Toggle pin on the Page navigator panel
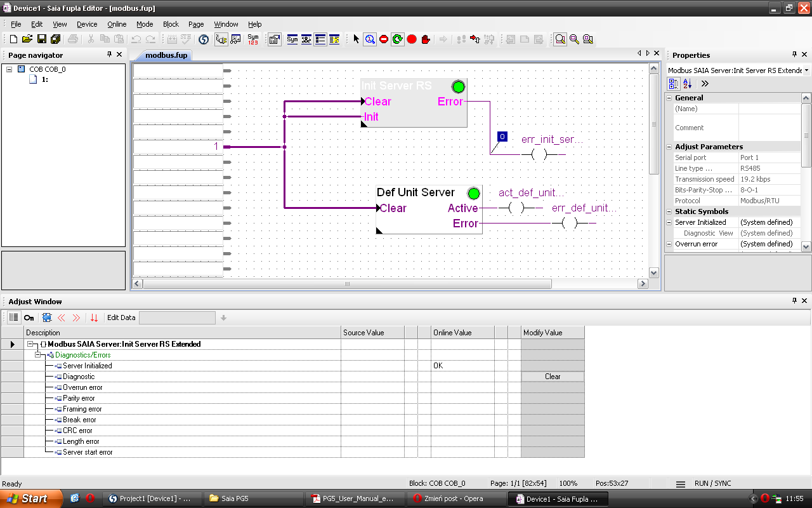812x508 pixels. pyautogui.click(x=109, y=55)
